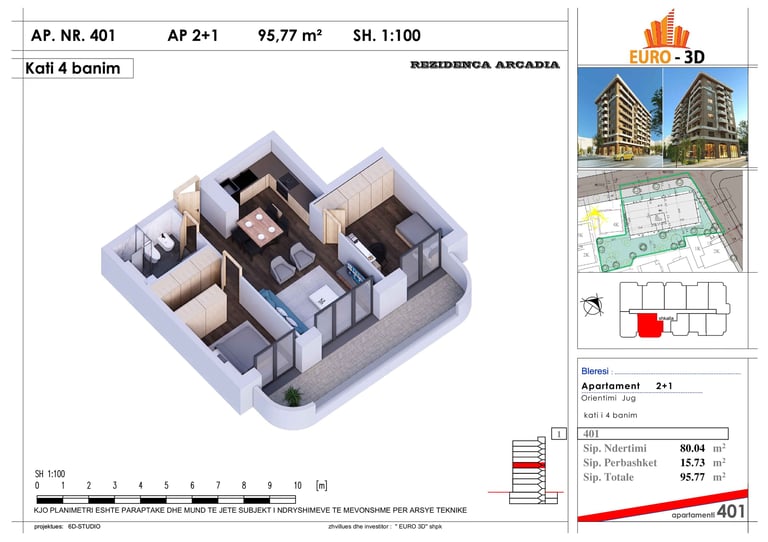Click the red highlighted floor in the building section

point(528,465)
